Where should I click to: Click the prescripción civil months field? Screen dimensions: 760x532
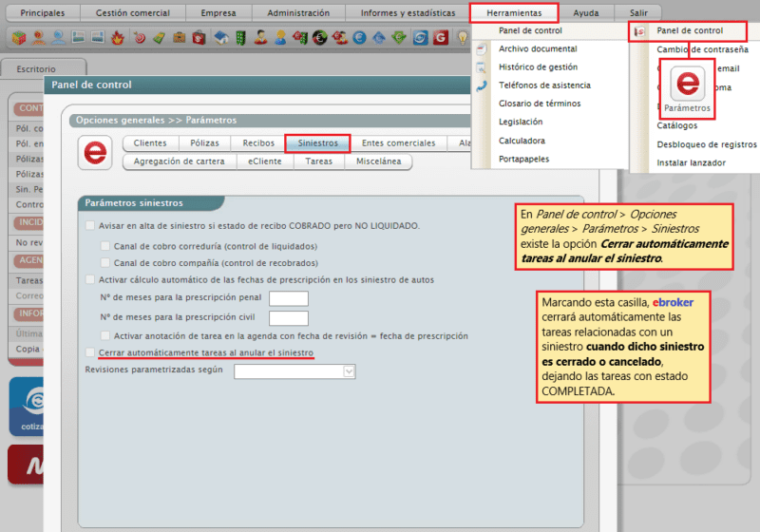click(x=289, y=318)
